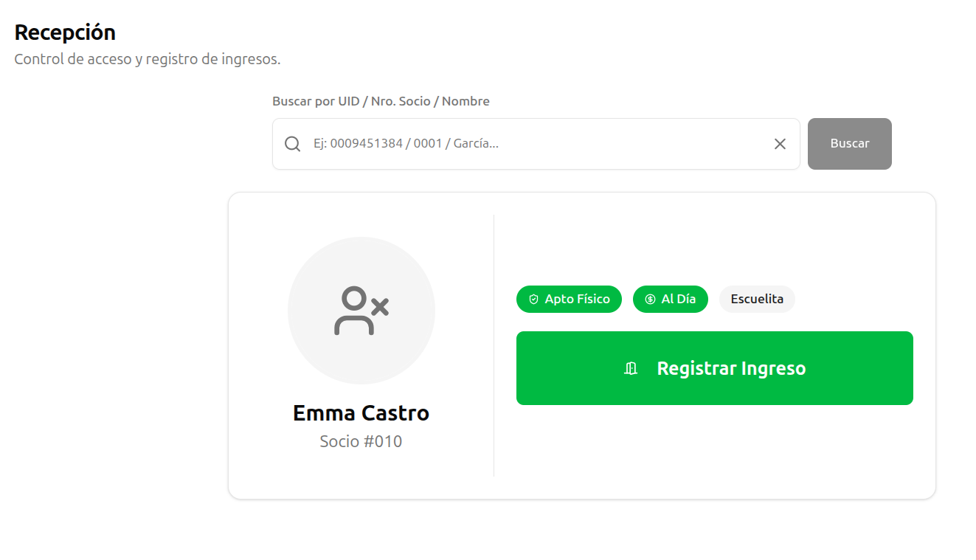
Task: Toggle the Al Día payment badge
Action: coord(670,299)
